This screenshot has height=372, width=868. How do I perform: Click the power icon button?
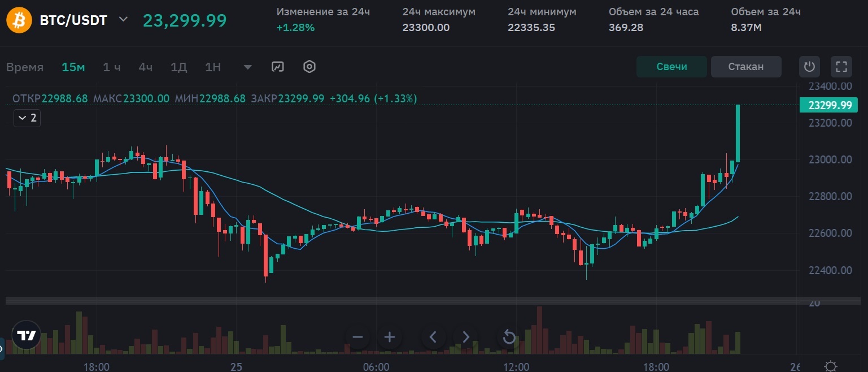click(809, 67)
